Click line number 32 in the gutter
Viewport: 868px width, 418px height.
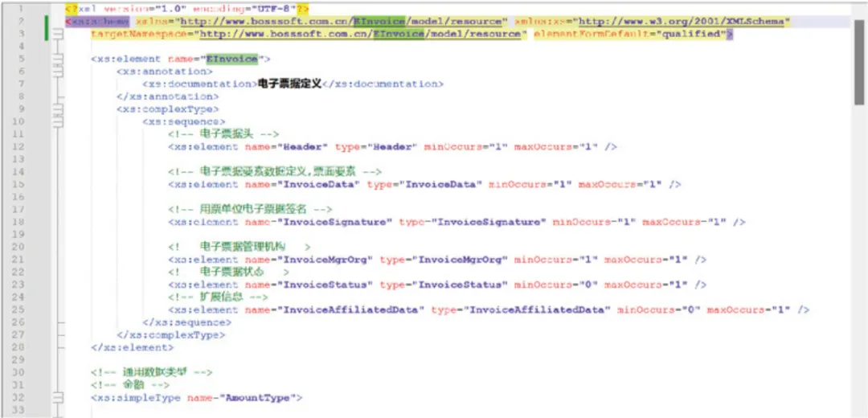(19, 397)
